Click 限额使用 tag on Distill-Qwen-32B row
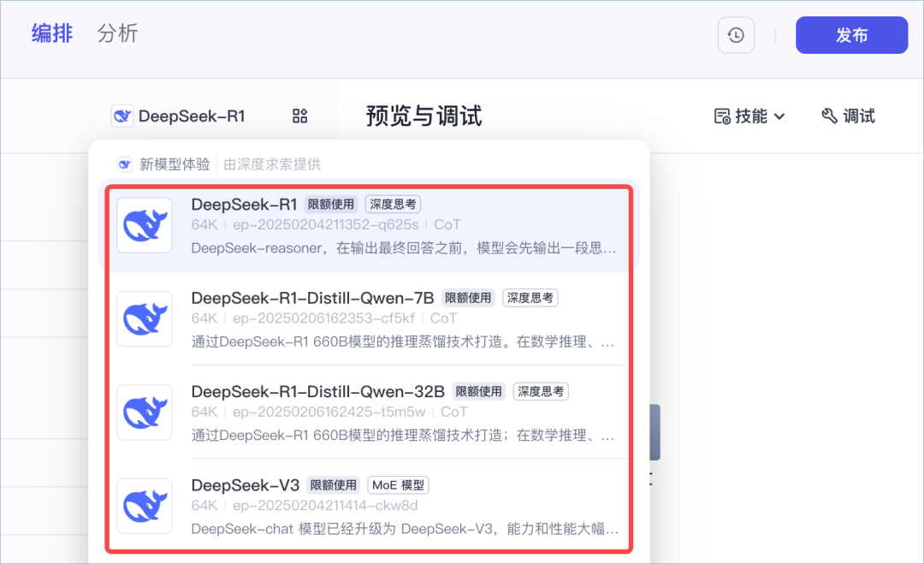 [x=478, y=392]
